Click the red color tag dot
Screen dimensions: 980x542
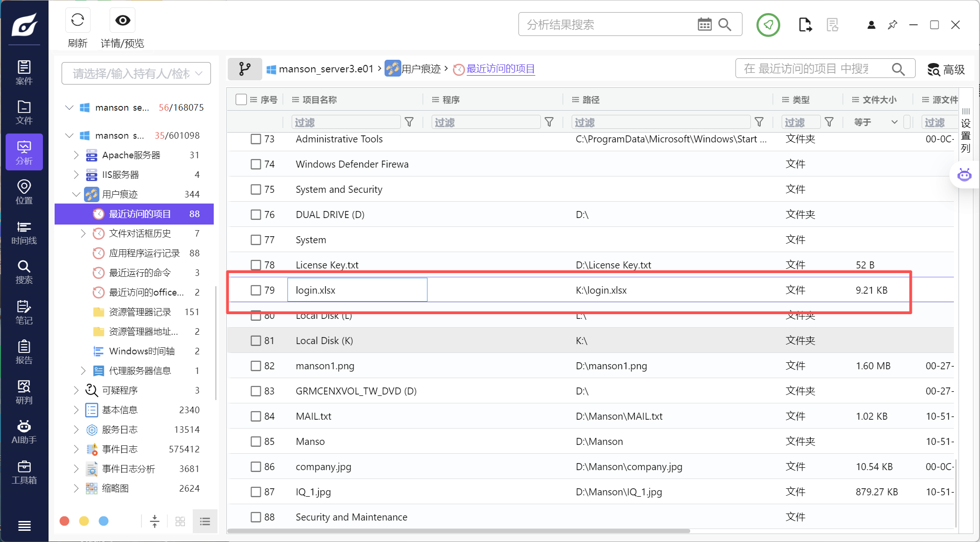(x=65, y=521)
